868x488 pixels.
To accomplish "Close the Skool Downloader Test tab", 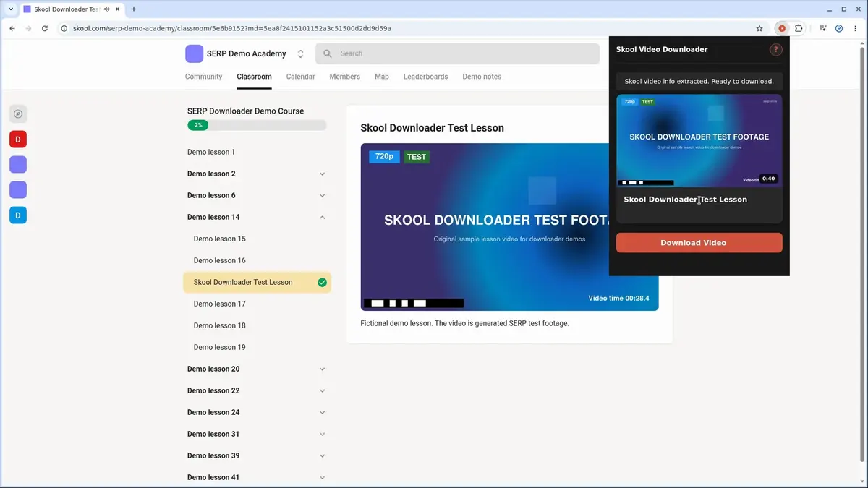I will 118,9.
